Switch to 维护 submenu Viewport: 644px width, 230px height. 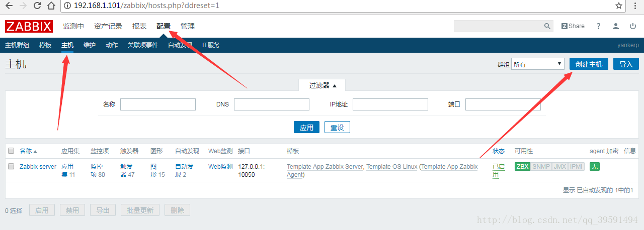tap(90, 45)
